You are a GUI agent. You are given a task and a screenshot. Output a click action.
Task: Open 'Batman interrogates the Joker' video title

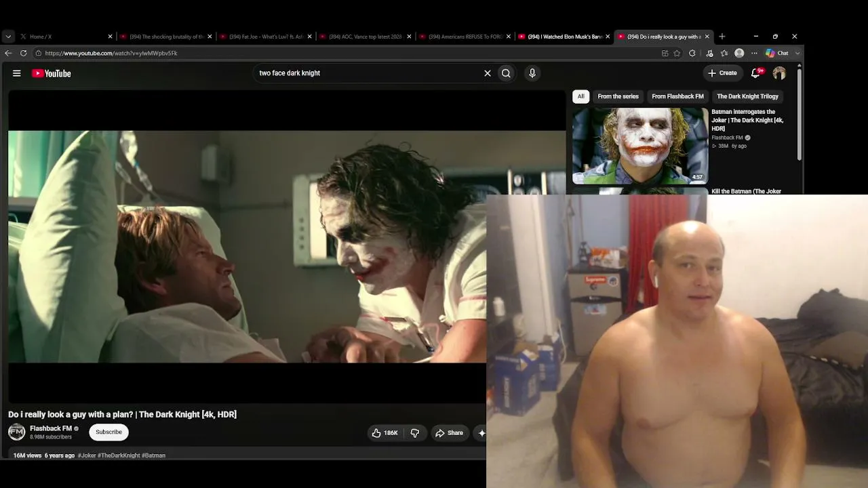(747, 120)
